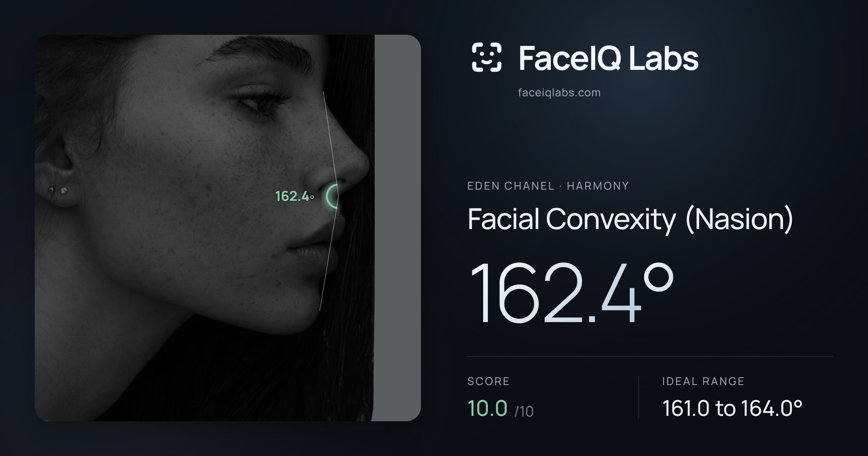Screen dimensions: 868x456
Task: Select the 161.0 to 164.0° range value
Action: (732, 408)
